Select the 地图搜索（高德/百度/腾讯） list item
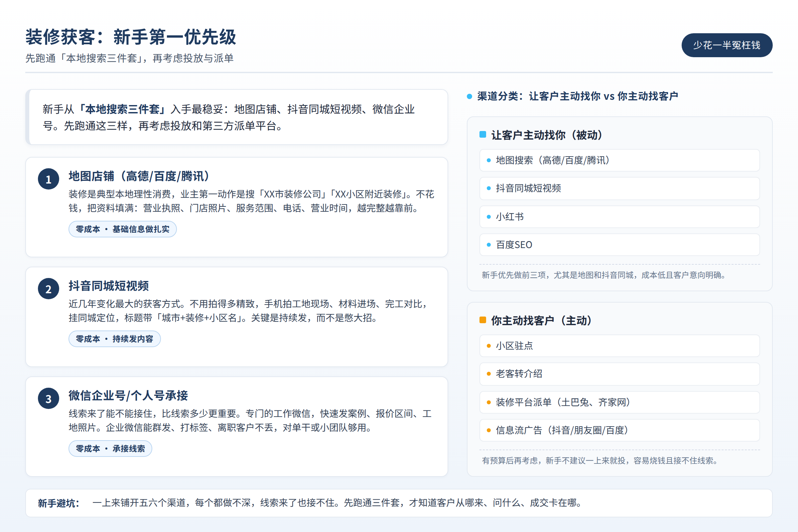 tap(619, 160)
